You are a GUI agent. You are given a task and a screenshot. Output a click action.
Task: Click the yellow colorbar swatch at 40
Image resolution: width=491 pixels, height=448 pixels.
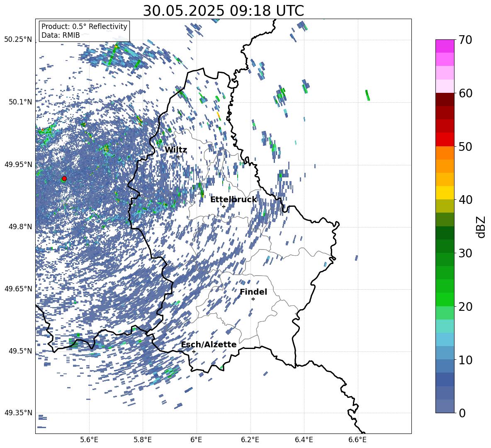[x=445, y=192]
